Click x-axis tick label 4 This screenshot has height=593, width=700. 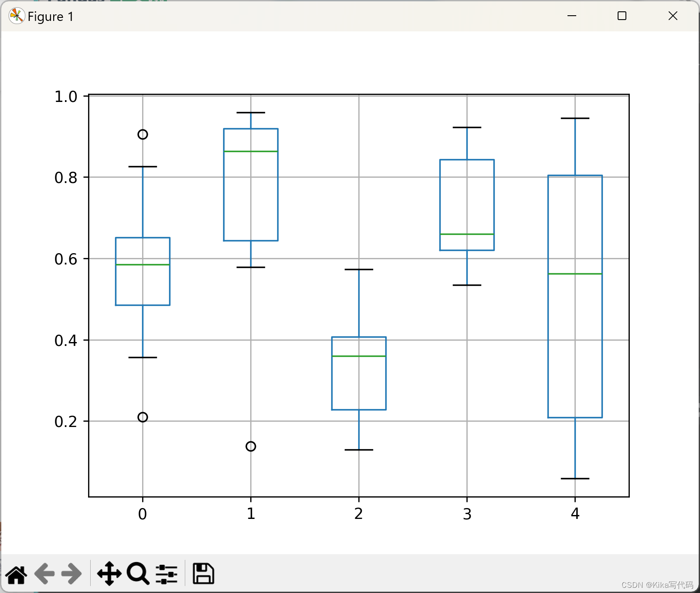(x=575, y=514)
